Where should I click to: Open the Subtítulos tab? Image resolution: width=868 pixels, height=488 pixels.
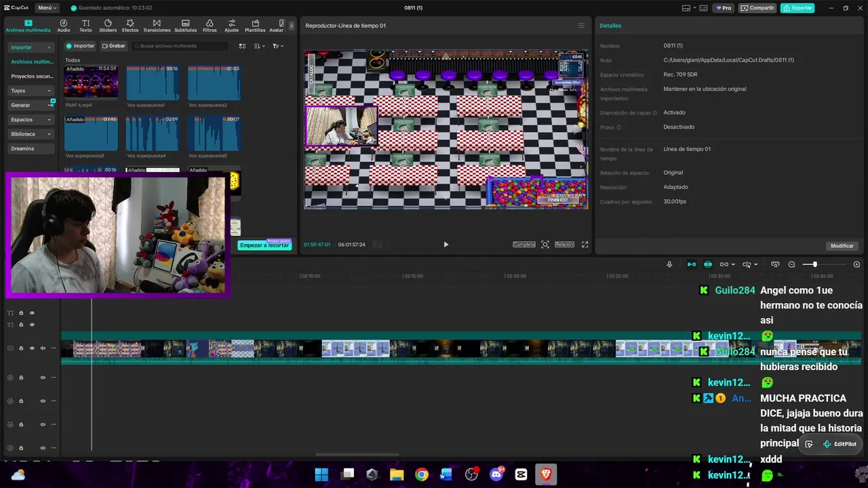185,26
